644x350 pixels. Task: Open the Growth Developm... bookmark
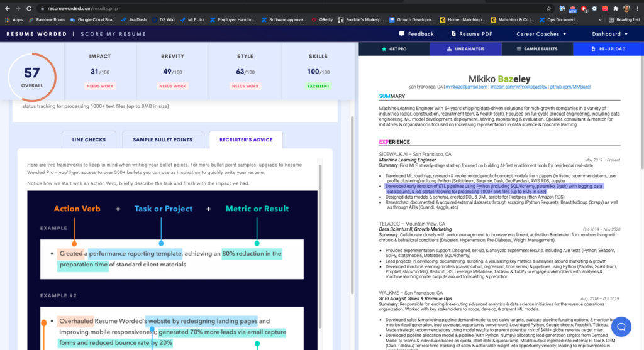[412, 19]
